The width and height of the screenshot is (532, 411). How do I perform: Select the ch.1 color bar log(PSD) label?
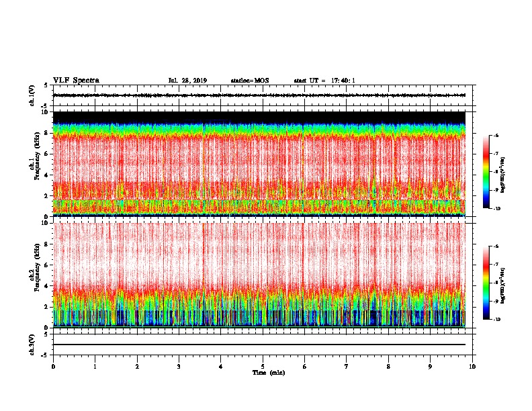click(503, 175)
